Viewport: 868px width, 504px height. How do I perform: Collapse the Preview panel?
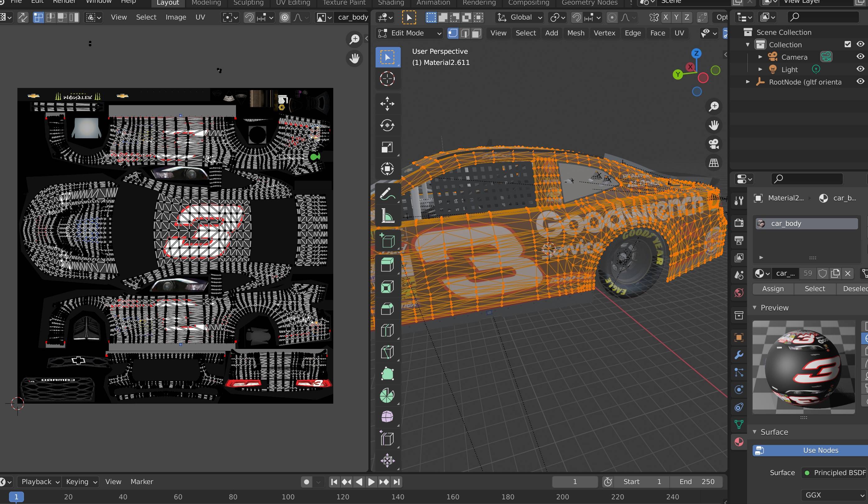(755, 307)
